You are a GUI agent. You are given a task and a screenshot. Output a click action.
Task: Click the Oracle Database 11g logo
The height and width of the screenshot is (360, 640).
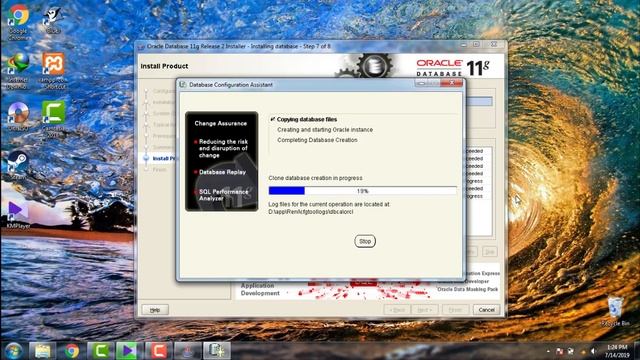click(452, 68)
